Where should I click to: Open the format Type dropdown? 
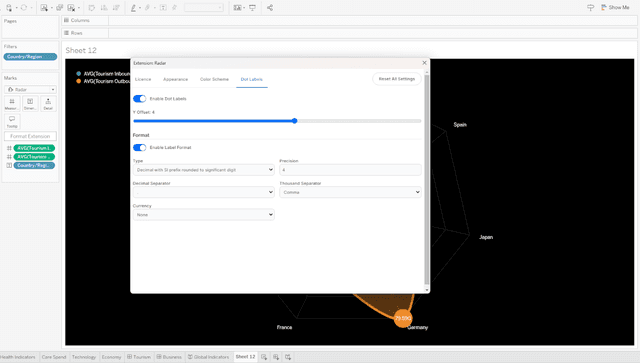pos(204,170)
